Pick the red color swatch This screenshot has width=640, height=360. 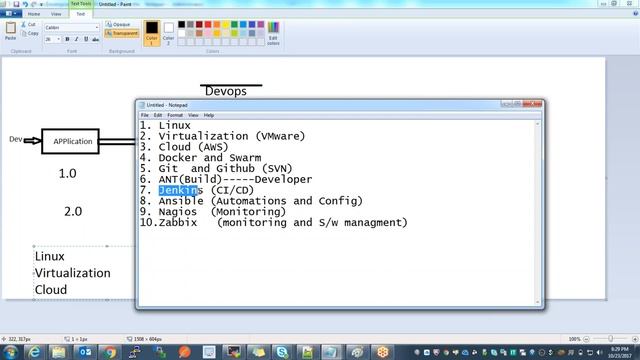point(208,25)
